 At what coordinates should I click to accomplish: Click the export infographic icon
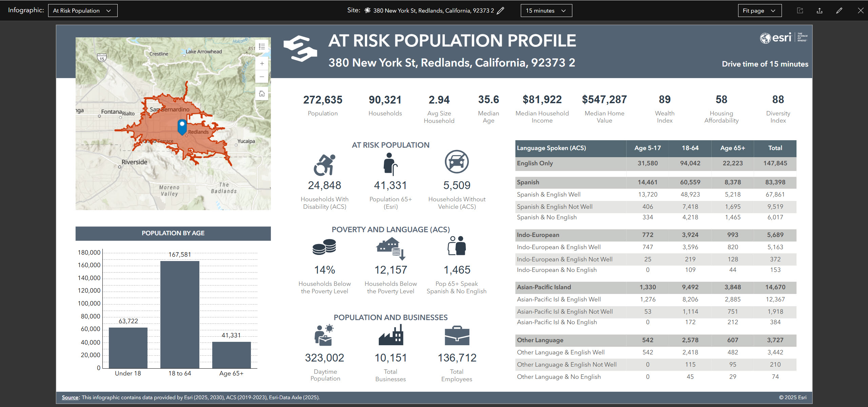click(820, 11)
